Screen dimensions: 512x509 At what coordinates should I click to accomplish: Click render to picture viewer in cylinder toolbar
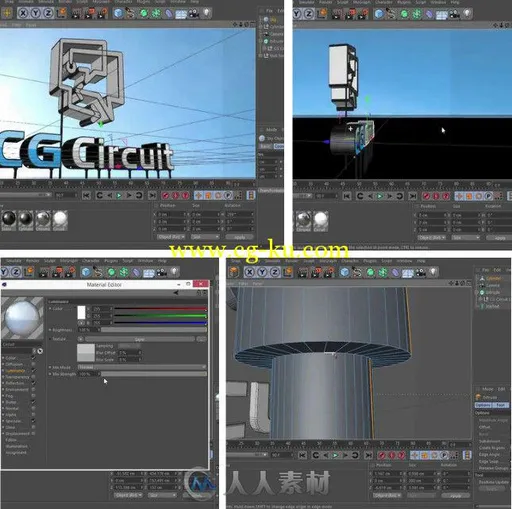pos(316,272)
